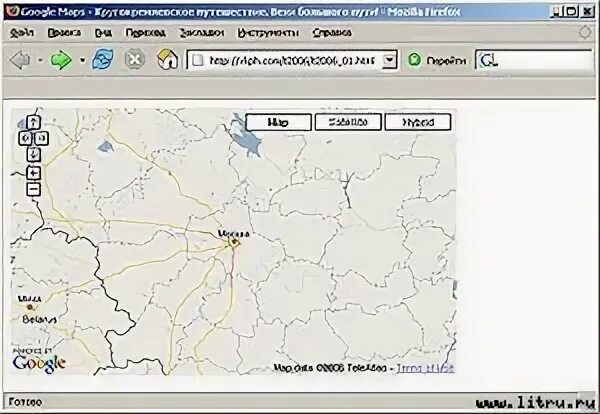Go to the Home page icon
Viewport: 600px width, 414px height.
[x=168, y=60]
